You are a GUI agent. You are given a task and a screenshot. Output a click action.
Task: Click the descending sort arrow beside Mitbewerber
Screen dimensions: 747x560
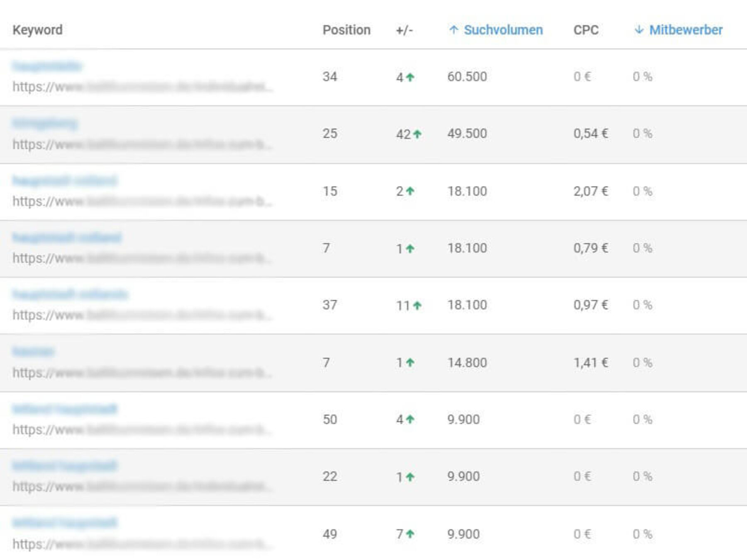tap(638, 30)
